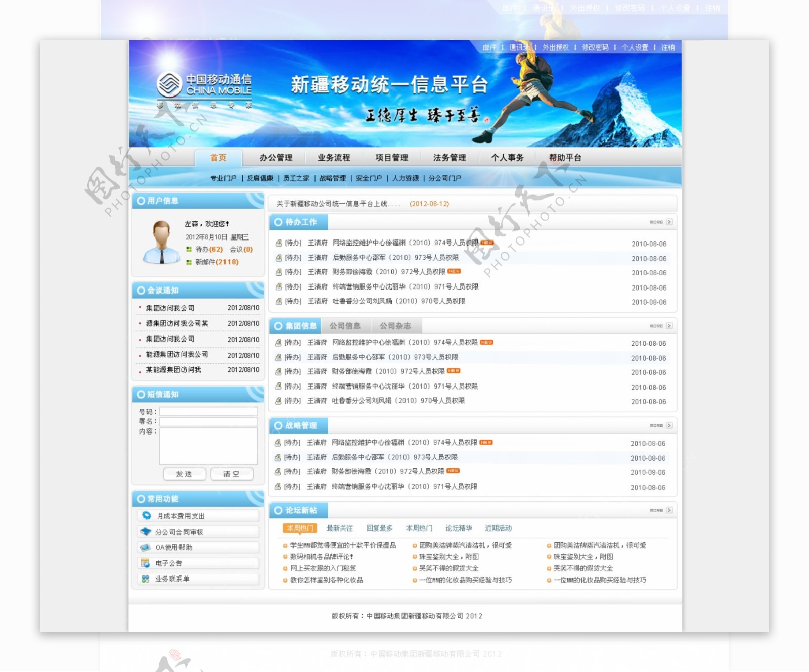Select 近期活动 forum tab
The image size is (809, 672).
[499, 528]
